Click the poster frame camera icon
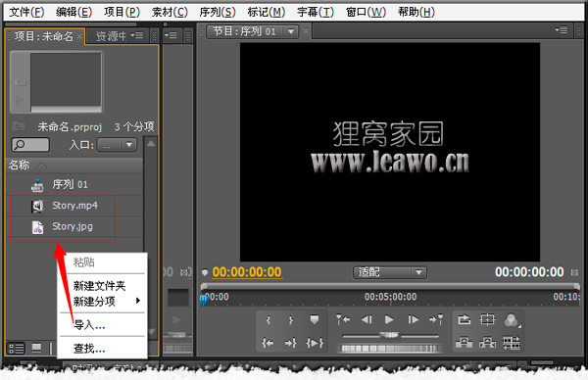Viewport: 588px width, 380px height. pos(20,81)
